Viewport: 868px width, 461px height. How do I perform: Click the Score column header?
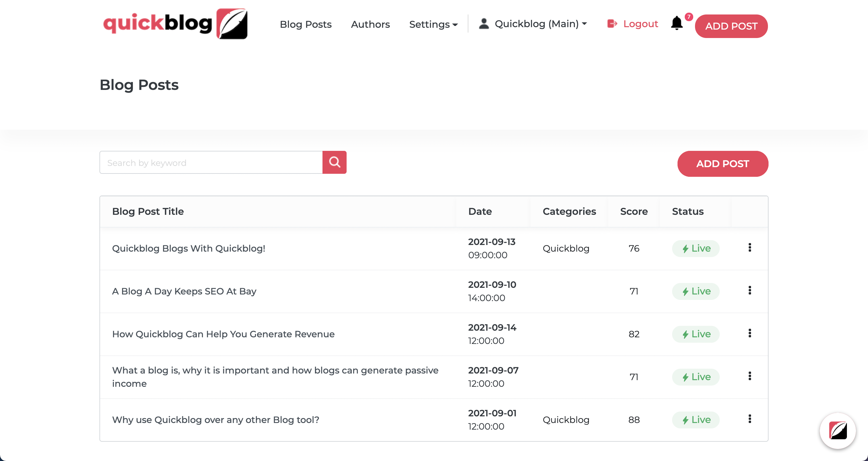pyautogui.click(x=634, y=211)
